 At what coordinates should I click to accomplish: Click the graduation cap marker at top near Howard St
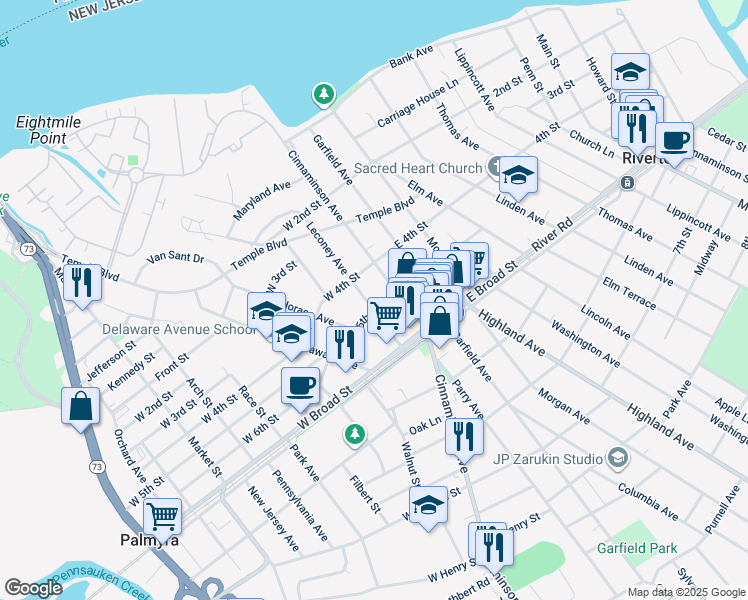[x=630, y=74]
